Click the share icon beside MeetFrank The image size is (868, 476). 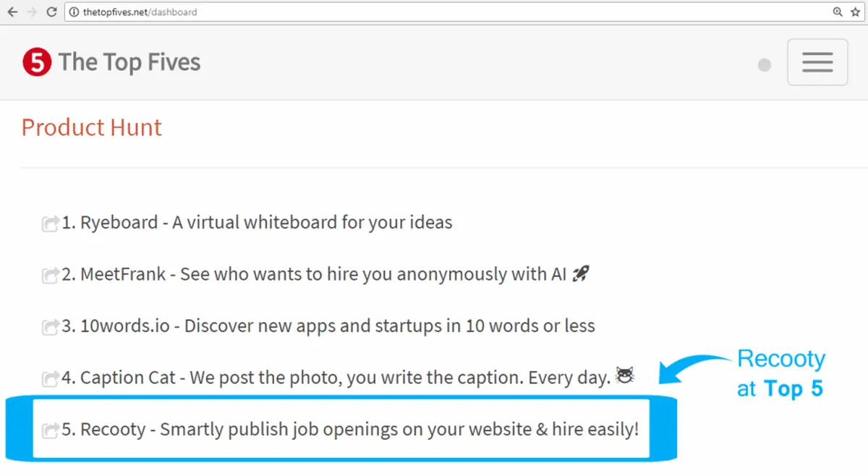coord(50,275)
